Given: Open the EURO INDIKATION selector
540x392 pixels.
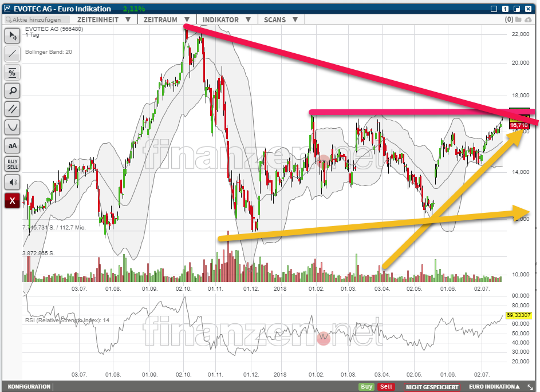Looking at the screenshot, I should click(x=495, y=386).
